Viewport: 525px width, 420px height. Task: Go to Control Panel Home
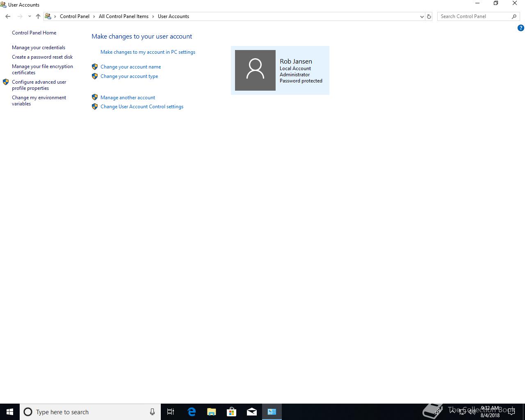click(34, 33)
